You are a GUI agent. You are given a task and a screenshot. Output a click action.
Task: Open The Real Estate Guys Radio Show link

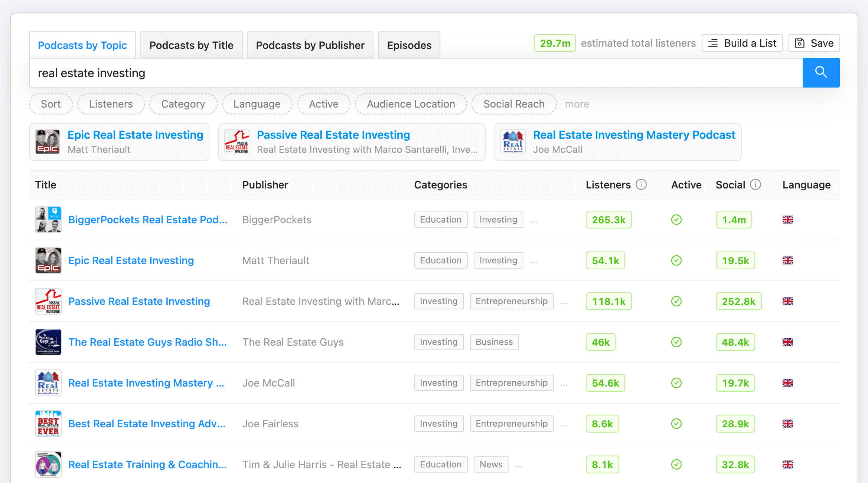(147, 342)
